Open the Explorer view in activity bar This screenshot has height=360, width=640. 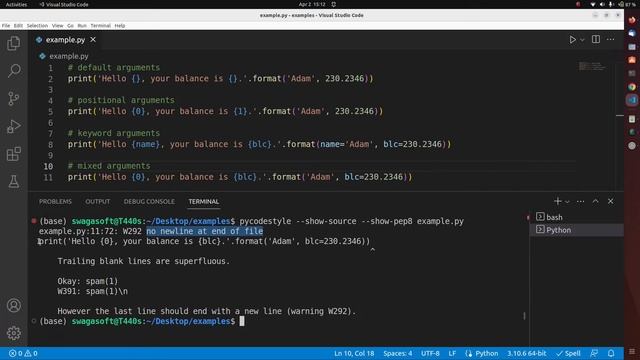pos(13,43)
